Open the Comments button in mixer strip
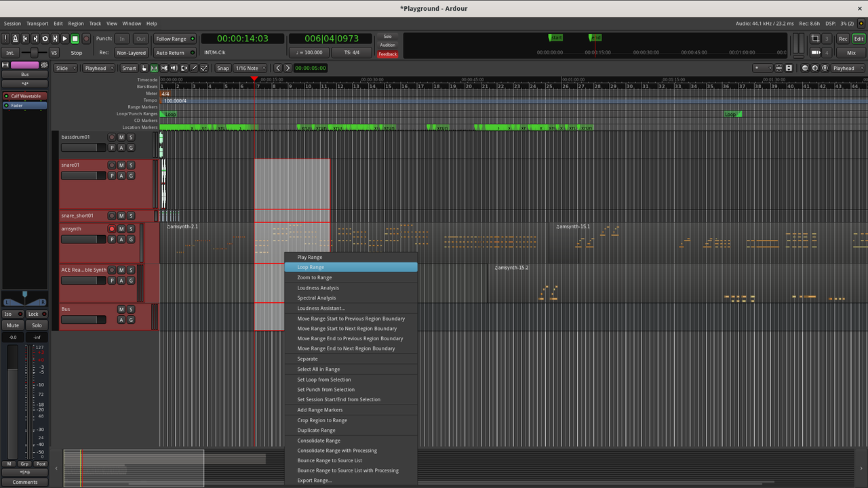868x488 pixels. tap(24, 482)
